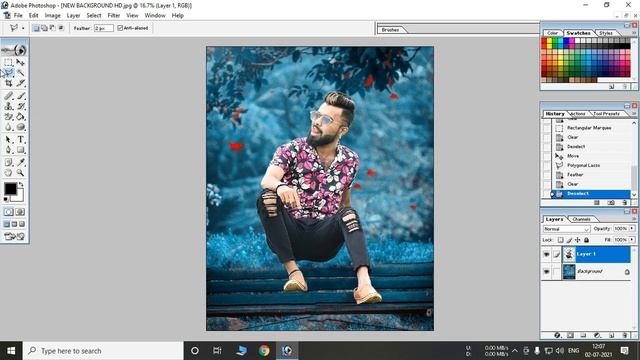Reset default foreground and background colors

[6, 199]
